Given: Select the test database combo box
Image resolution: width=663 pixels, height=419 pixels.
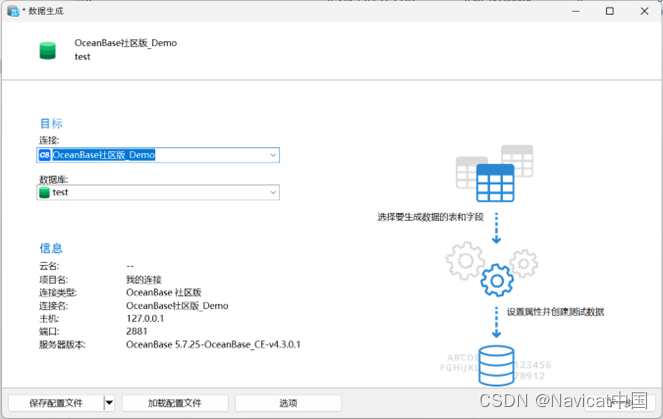Looking at the screenshot, I should tap(158, 193).
